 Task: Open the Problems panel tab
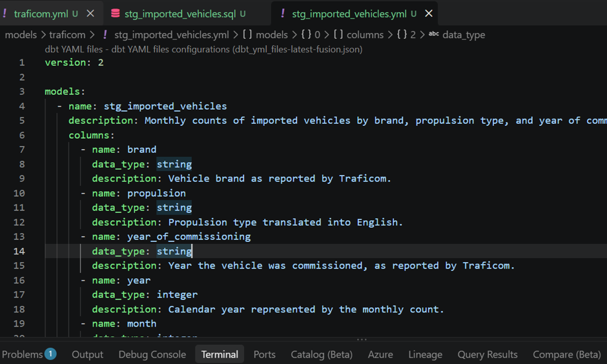(x=22, y=354)
